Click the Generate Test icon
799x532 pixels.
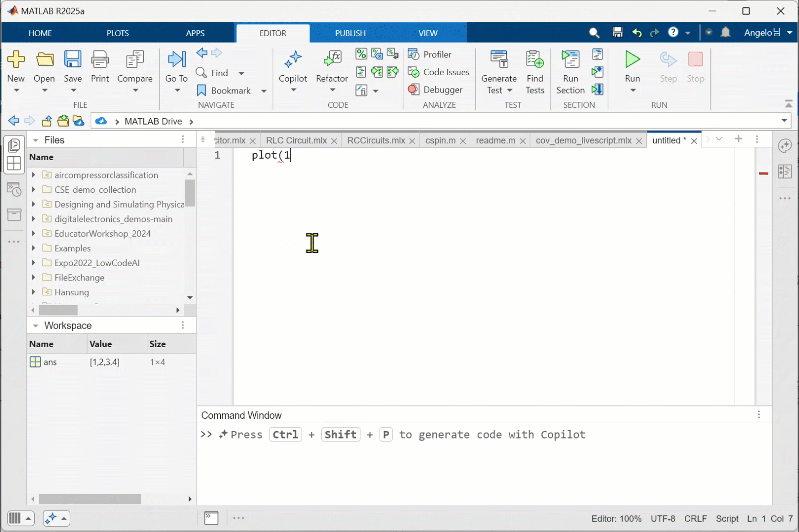[x=499, y=59]
